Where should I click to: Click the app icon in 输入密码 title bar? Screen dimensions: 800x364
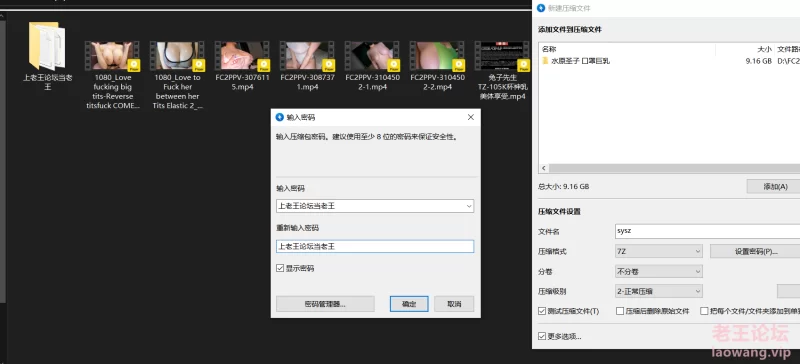[x=279, y=117]
